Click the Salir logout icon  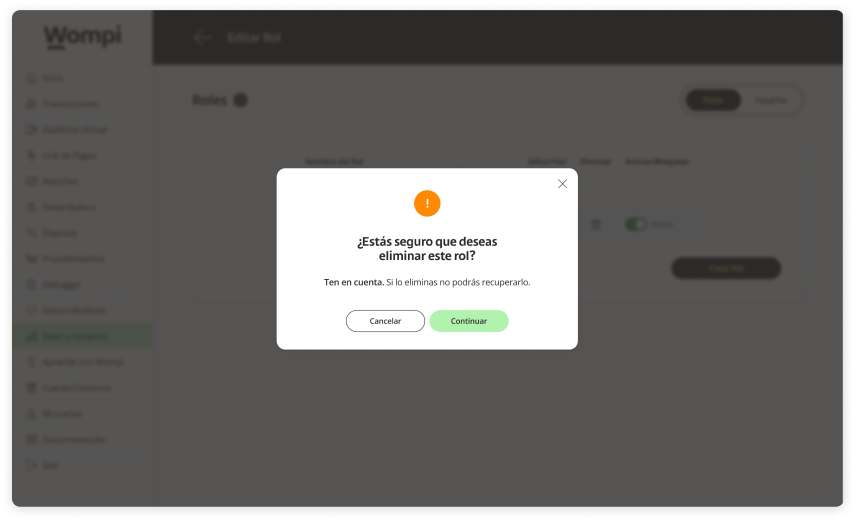coord(31,465)
